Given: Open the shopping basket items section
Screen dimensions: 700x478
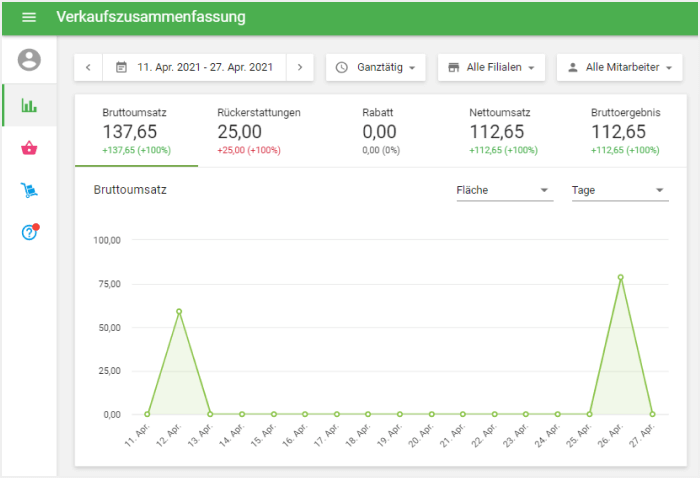Looking at the screenshot, I should coord(29,148).
